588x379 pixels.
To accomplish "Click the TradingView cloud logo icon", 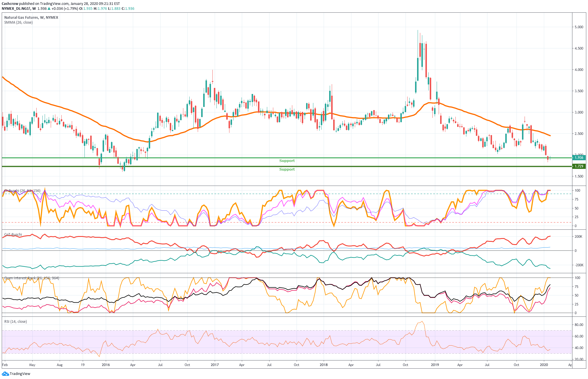I will pyautogui.click(x=5, y=374).
